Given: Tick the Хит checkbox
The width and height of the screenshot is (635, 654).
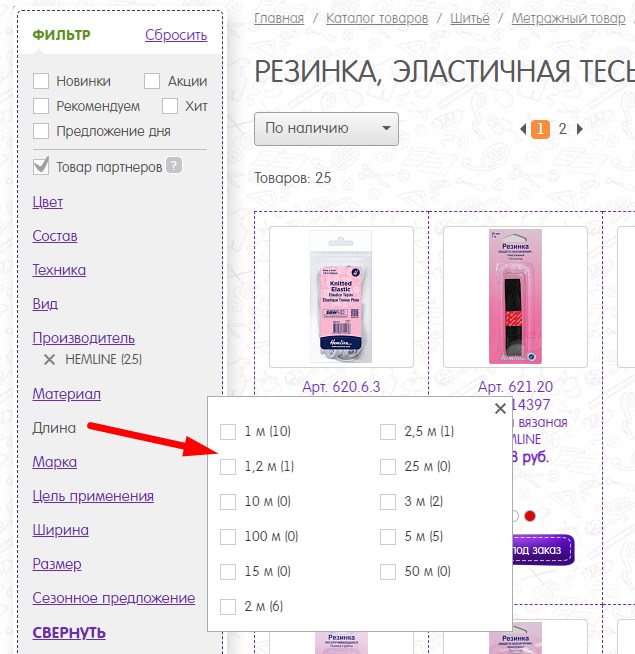Looking at the screenshot, I should 170,106.
